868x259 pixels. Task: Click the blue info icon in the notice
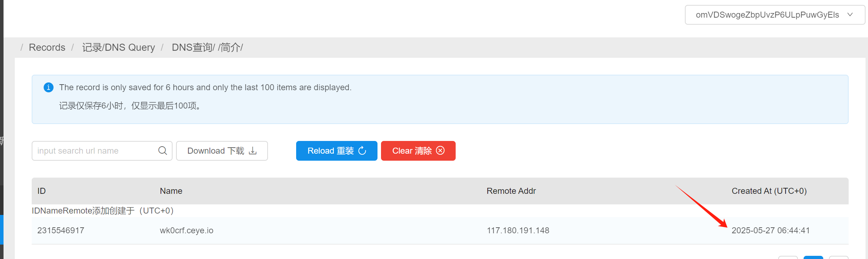tap(49, 87)
